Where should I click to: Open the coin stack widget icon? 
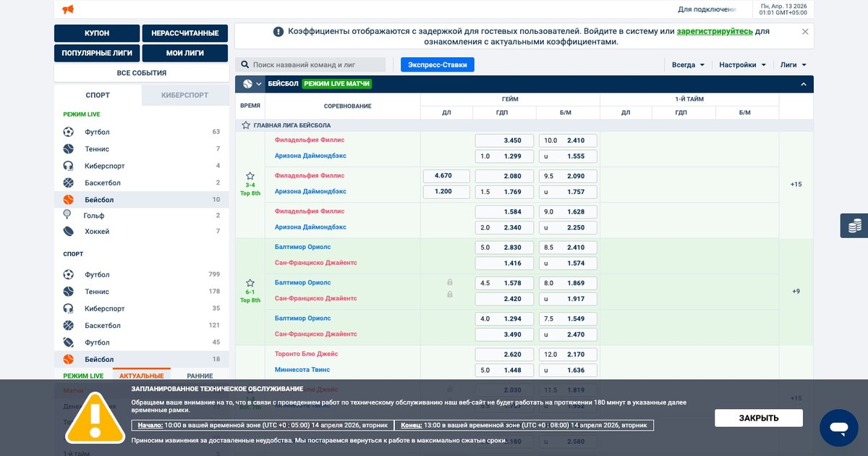point(854,226)
